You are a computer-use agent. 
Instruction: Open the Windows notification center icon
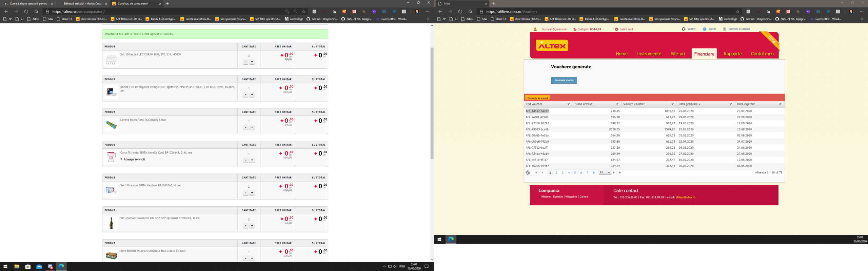(427, 267)
